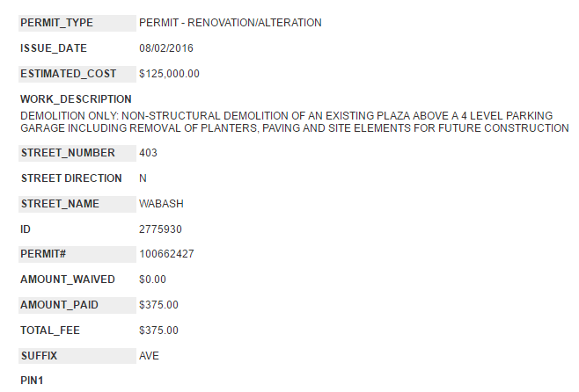Viewport: 579px width, 392px height.
Task: Click the AMOUNT_WAIVED value $0.00
Action: tap(152, 279)
